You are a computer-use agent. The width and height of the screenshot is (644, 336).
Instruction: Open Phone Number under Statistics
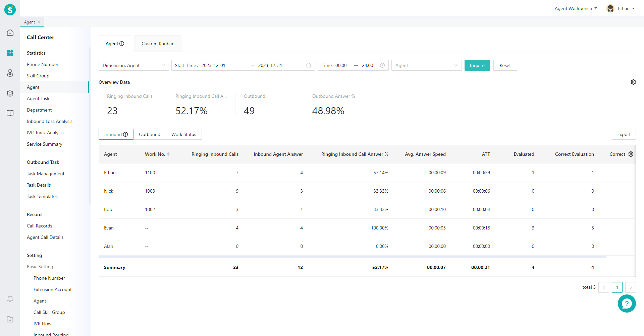[x=43, y=64]
